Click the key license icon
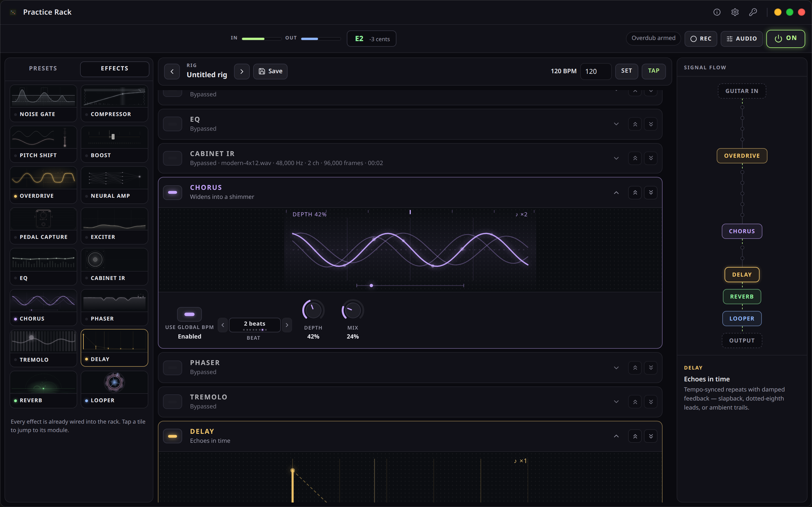This screenshot has width=812, height=507. coord(753,12)
